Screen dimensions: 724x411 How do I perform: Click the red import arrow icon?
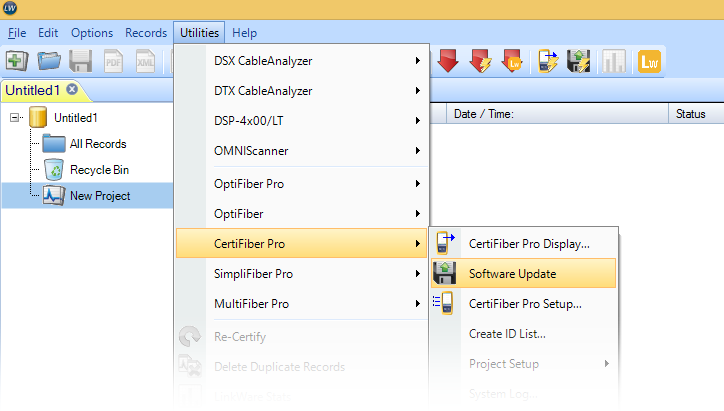pyautogui.click(x=448, y=61)
